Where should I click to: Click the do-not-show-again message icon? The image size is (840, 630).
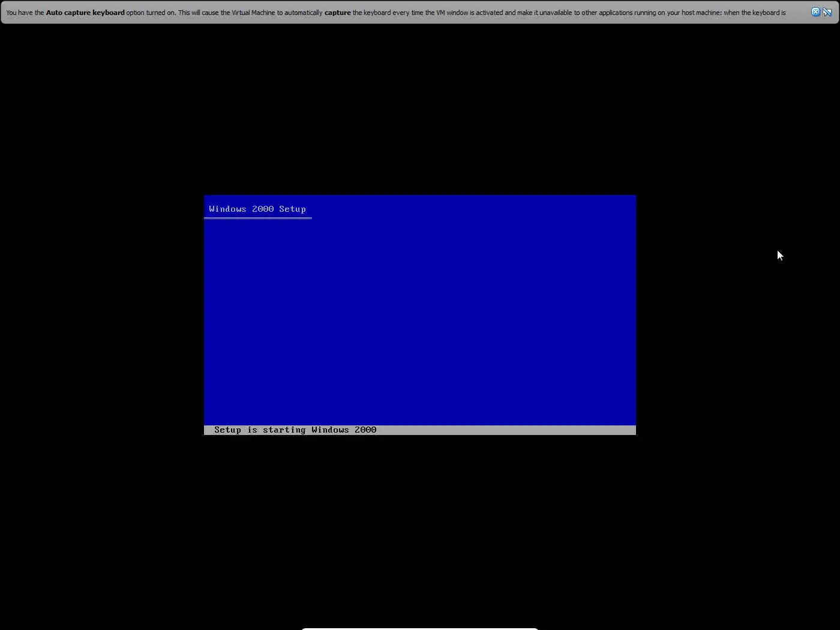tap(827, 12)
